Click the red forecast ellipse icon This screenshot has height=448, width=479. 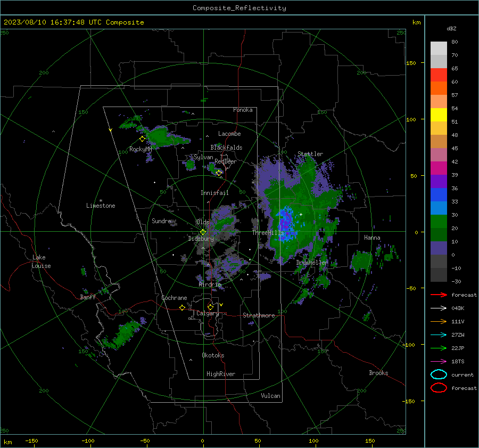click(x=439, y=388)
